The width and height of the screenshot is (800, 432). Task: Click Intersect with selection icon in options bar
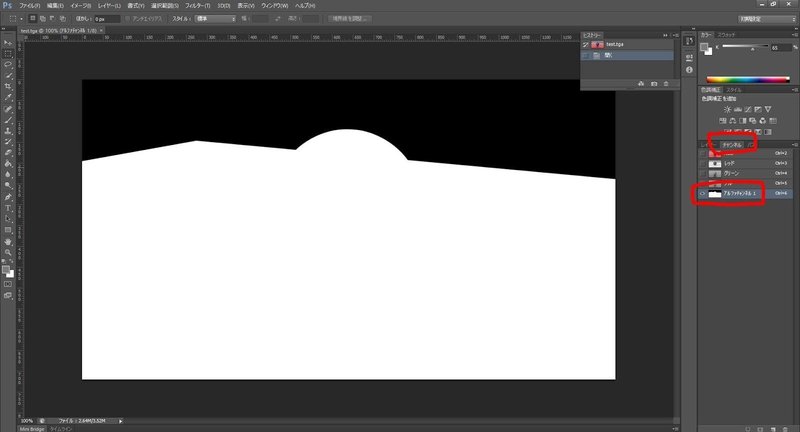tap(63, 18)
